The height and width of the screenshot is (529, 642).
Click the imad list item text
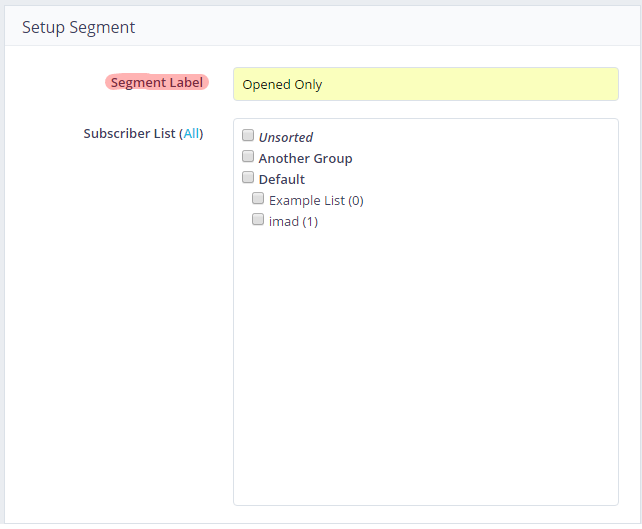tap(283, 222)
